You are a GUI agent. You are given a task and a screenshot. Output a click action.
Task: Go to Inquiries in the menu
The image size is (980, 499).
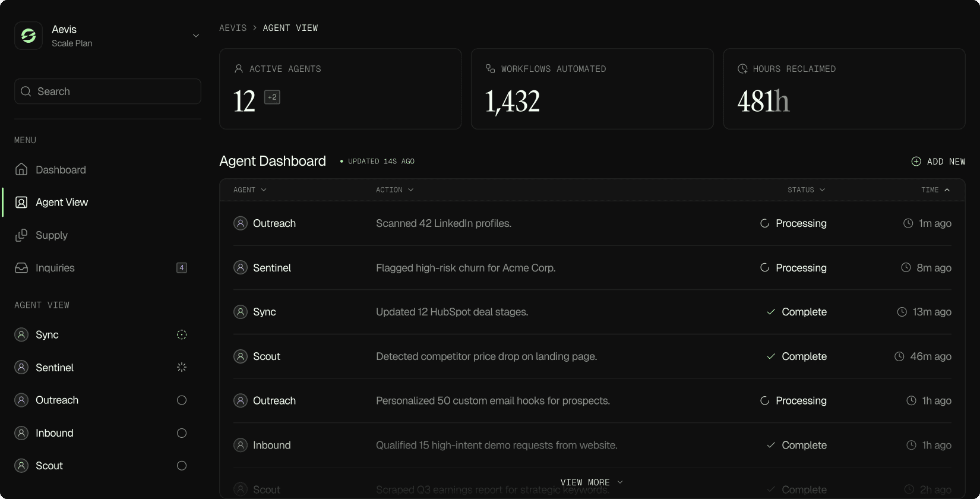point(102,268)
